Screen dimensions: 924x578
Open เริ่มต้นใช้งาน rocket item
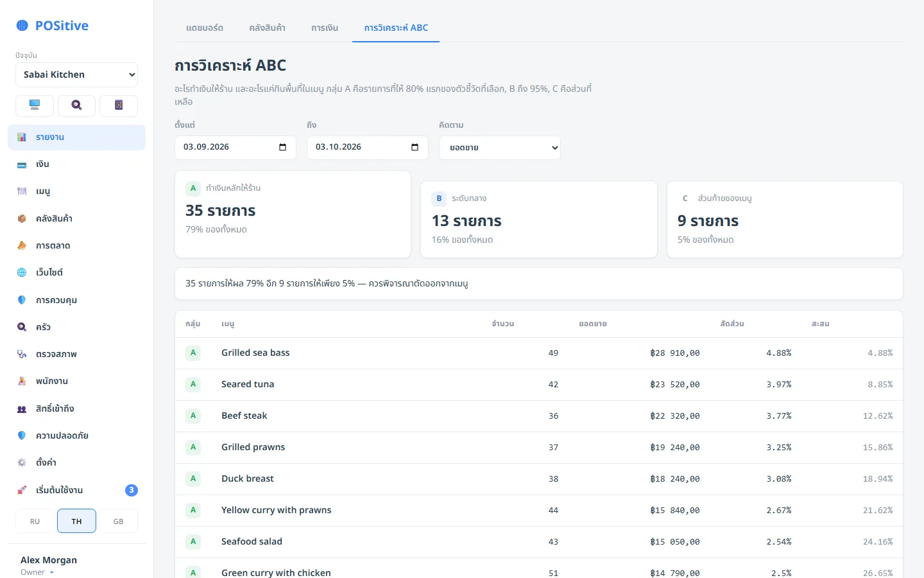pyautogui.click(x=76, y=490)
